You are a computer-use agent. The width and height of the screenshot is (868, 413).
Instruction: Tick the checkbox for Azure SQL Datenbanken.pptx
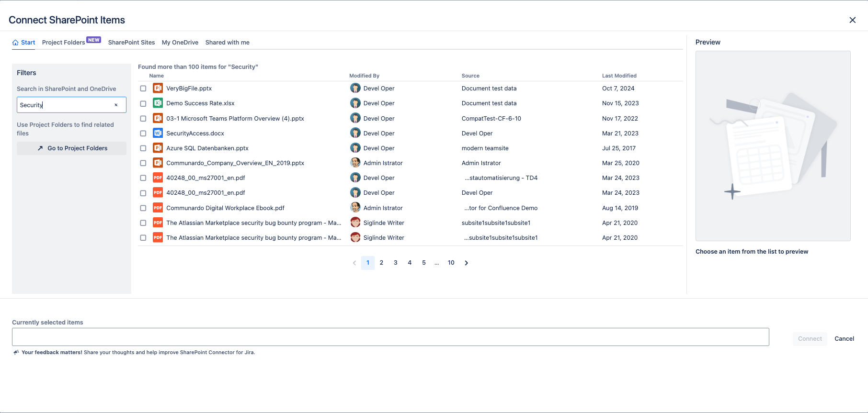point(143,148)
